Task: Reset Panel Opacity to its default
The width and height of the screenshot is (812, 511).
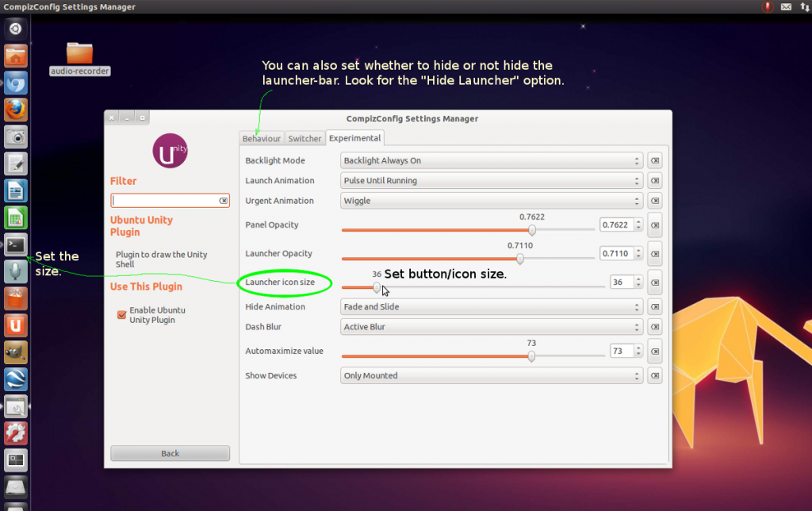Action: (655, 225)
